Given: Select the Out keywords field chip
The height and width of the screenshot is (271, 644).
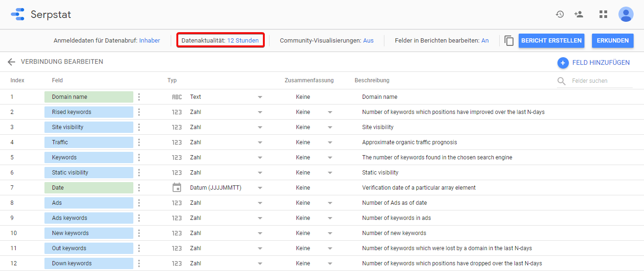Looking at the screenshot, I should click(89, 248).
